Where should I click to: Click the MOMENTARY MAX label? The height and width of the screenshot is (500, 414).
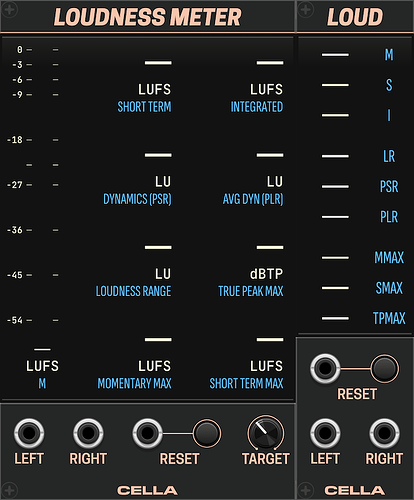pyautogui.click(x=135, y=384)
